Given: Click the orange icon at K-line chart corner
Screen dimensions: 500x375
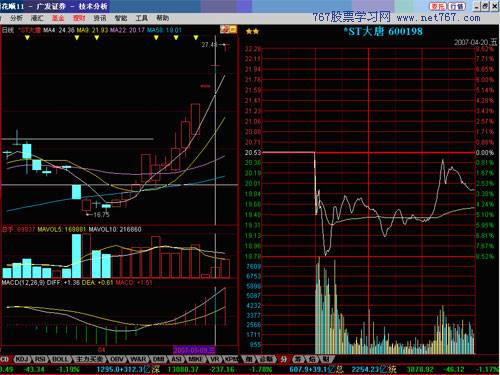Looking at the screenshot, I should 228,30.
